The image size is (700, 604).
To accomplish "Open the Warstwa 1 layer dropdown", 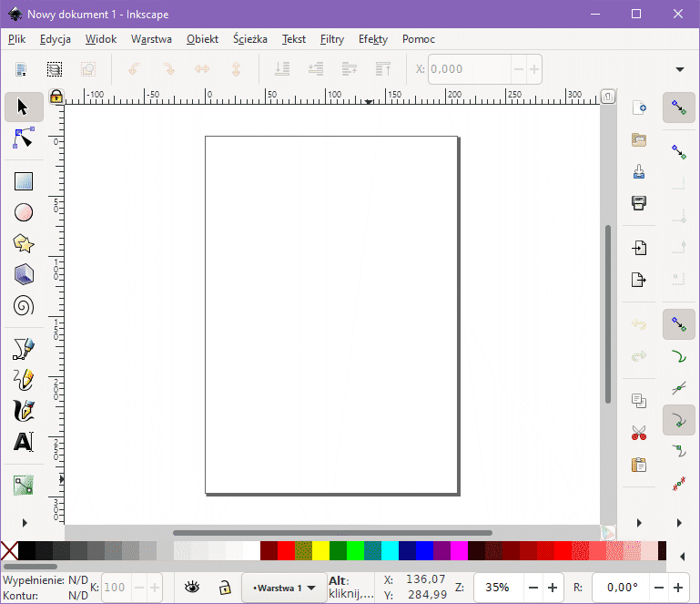I will pos(284,588).
